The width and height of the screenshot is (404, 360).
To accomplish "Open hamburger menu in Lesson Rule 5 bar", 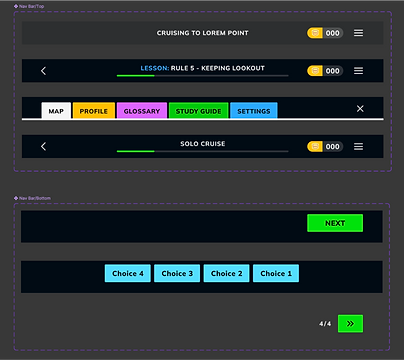I will (358, 71).
